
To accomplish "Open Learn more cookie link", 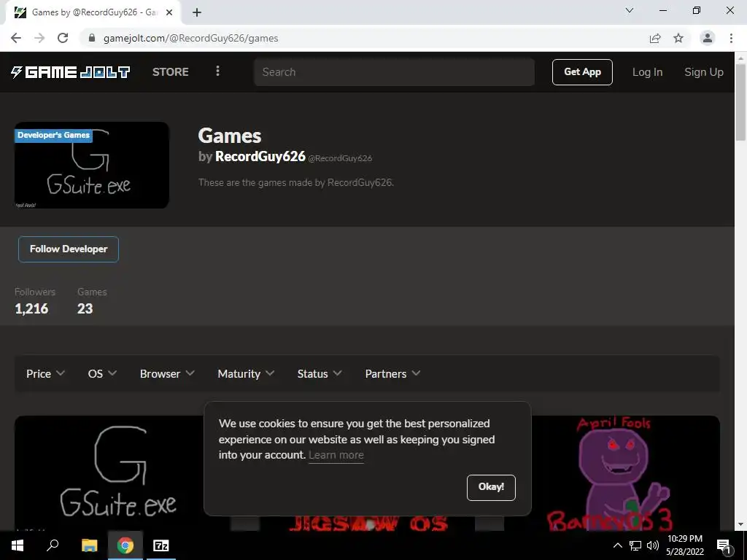I will pos(336,455).
